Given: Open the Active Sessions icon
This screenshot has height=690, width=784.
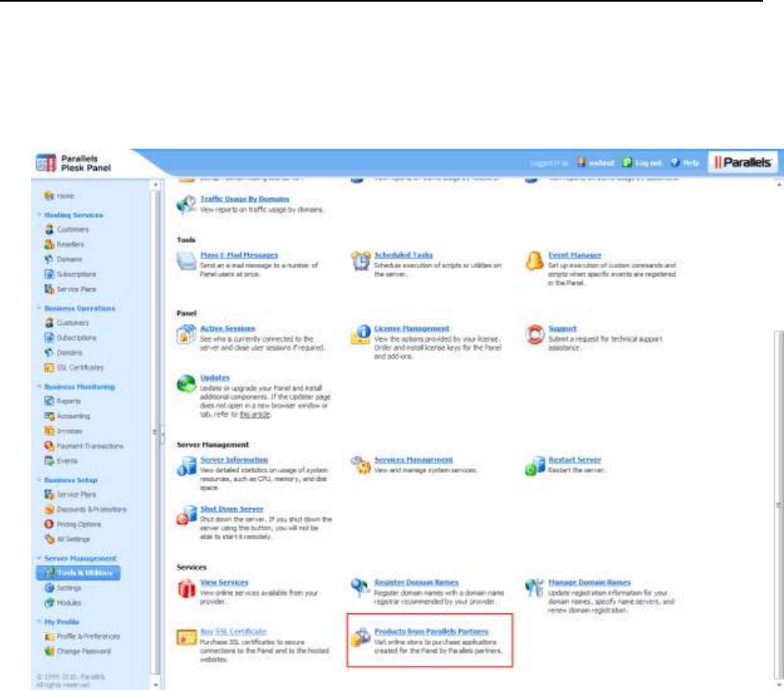Looking at the screenshot, I should coord(186,334).
